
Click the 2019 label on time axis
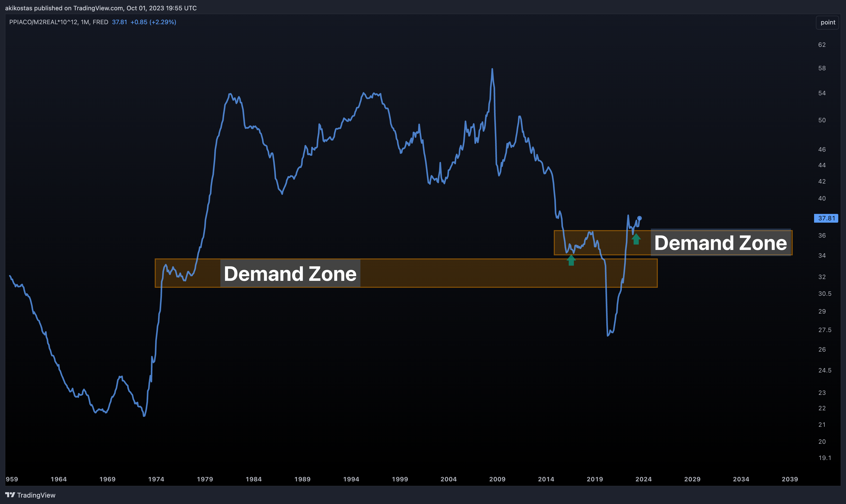595,479
